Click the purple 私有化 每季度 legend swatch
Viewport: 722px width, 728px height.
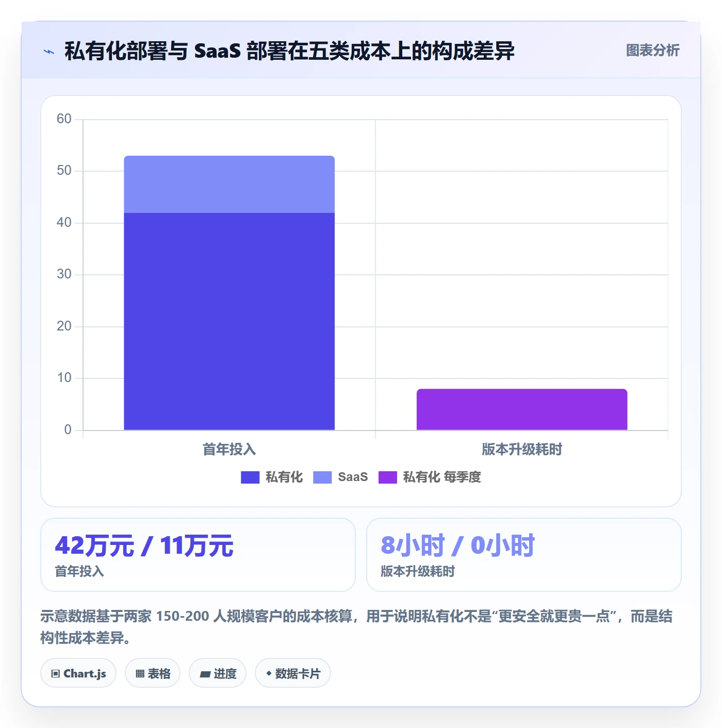388,477
